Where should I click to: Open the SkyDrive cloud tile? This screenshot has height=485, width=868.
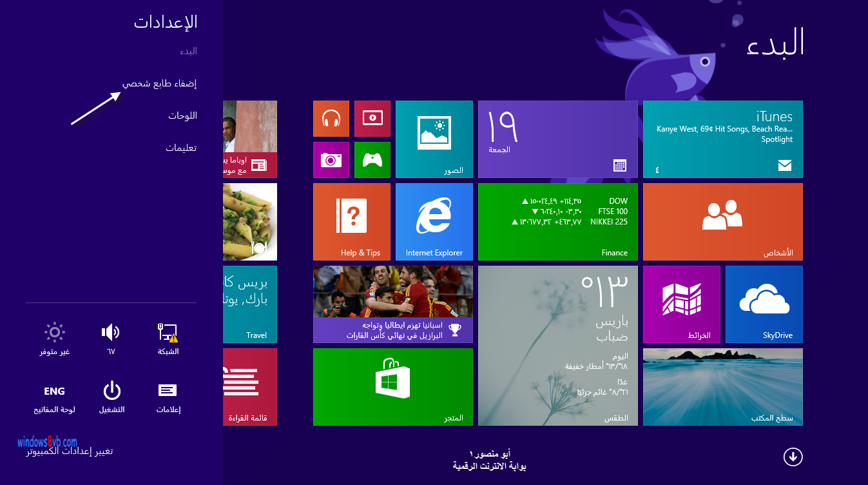pyautogui.click(x=764, y=304)
